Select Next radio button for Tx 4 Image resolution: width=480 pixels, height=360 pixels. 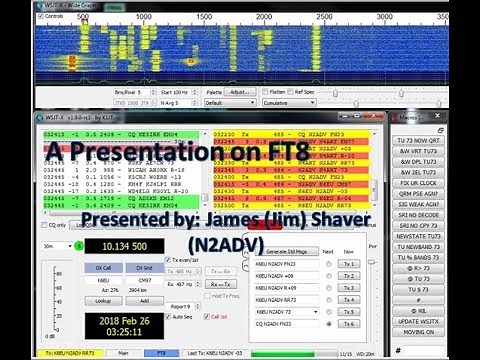(x=329, y=300)
